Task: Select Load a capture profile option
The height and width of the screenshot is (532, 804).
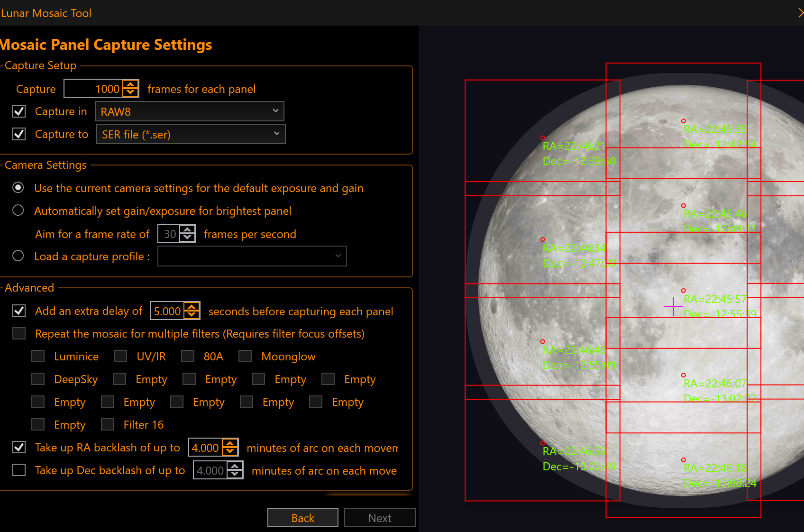Action: coord(18,256)
